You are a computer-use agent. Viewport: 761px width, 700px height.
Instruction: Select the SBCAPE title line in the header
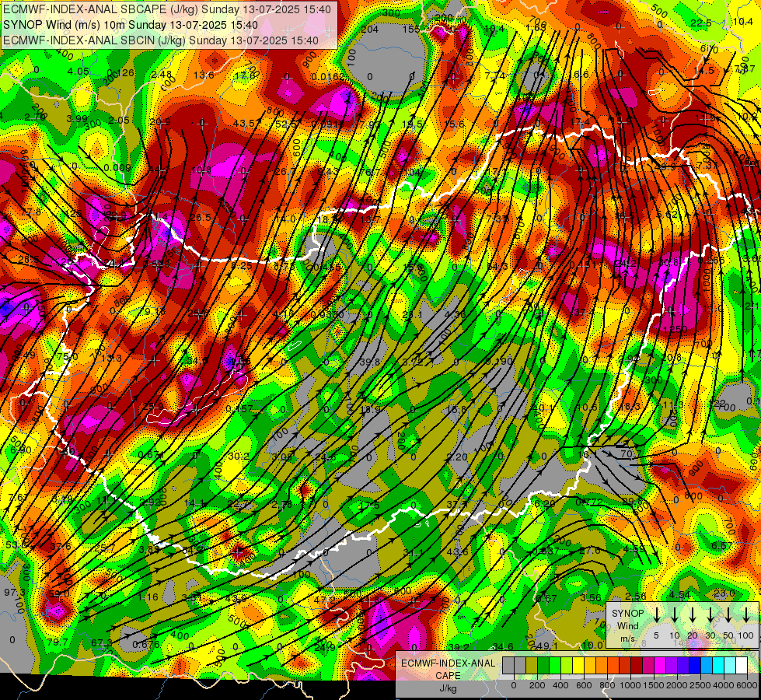pos(167,9)
